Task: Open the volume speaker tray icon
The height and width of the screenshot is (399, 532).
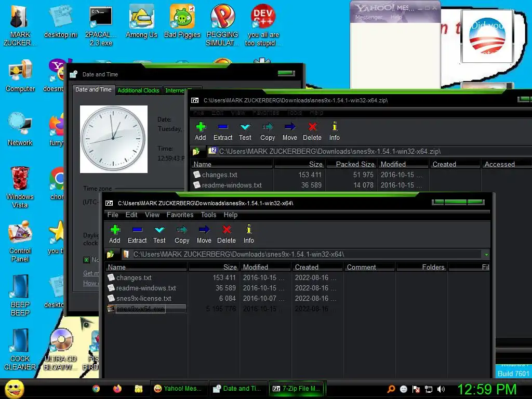Action: (x=441, y=389)
